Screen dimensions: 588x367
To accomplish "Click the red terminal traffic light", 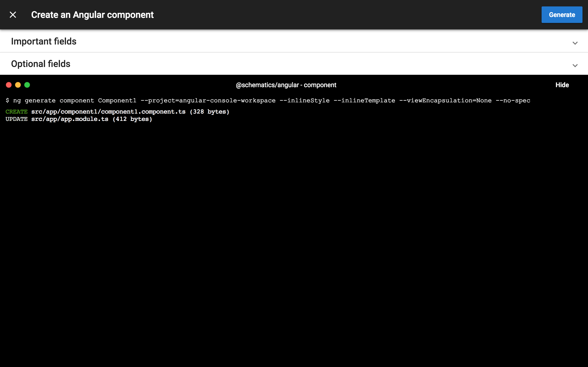I will 9,85.
